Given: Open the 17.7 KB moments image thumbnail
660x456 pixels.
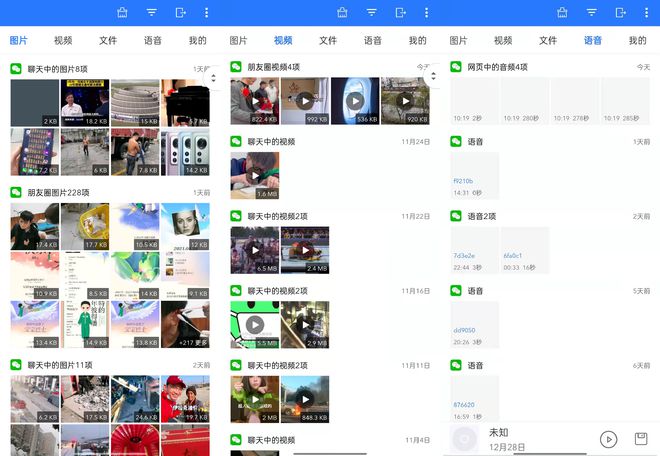Looking at the screenshot, I should pyautogui.click(x=85, y=227).
